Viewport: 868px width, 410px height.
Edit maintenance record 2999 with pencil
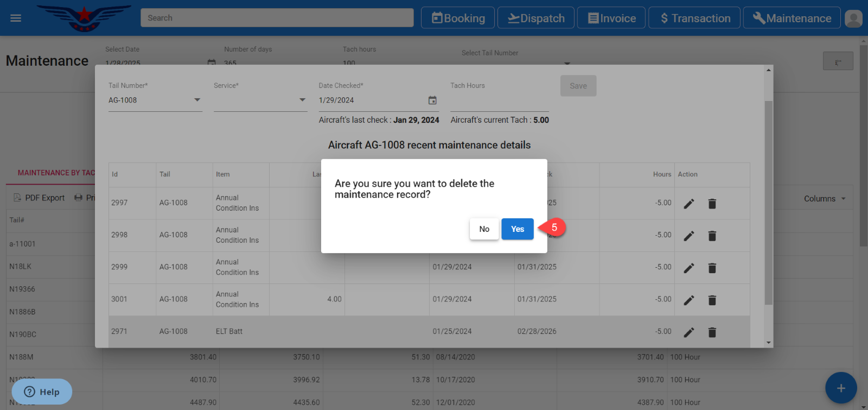pyautogui.click(x=688, y=268)
